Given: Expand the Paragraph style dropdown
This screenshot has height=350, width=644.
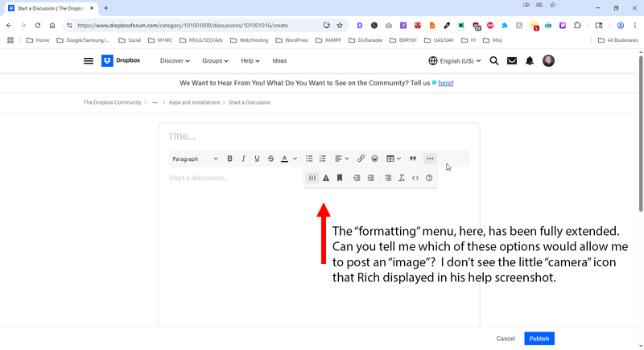Looking at the screenshot, I should point(195,159).
